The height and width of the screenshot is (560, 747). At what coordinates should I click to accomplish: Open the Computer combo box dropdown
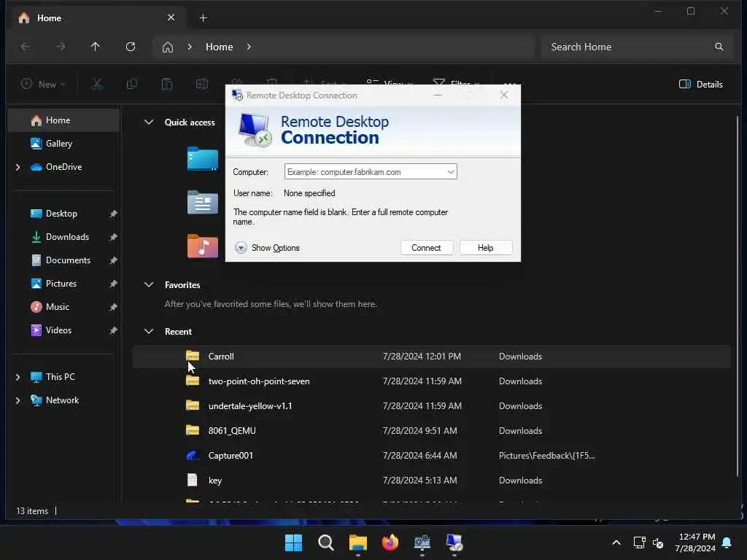[450, 172]
